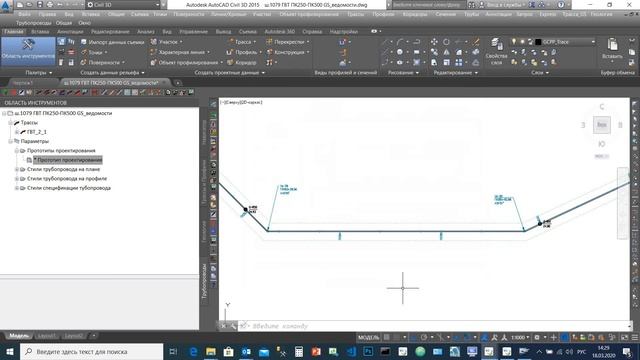This screenshot has width=640, height=360.
Task: Expand the Редактирование panel
Action: (455, 73)
